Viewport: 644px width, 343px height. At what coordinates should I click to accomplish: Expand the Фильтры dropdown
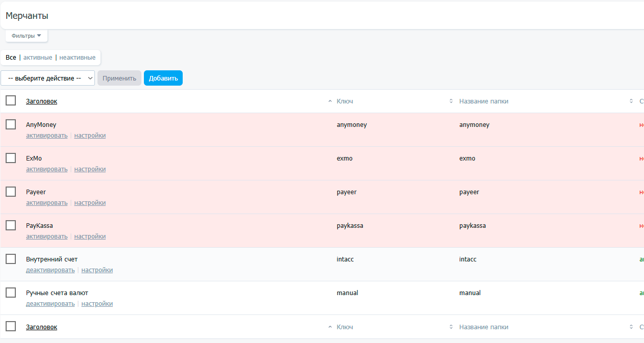tap(27, 36)
